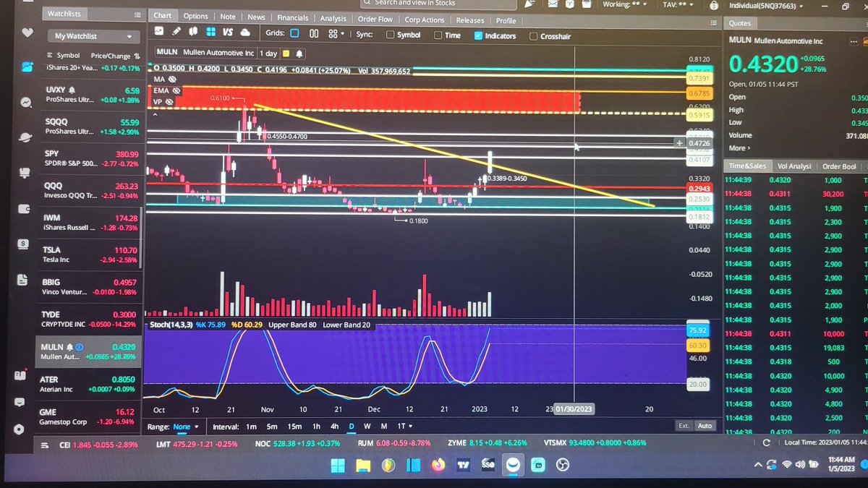This screenshot has width=868, height=488.
Task: Click the plus button at the 0.4726 price label
Action: pos(678,143)
